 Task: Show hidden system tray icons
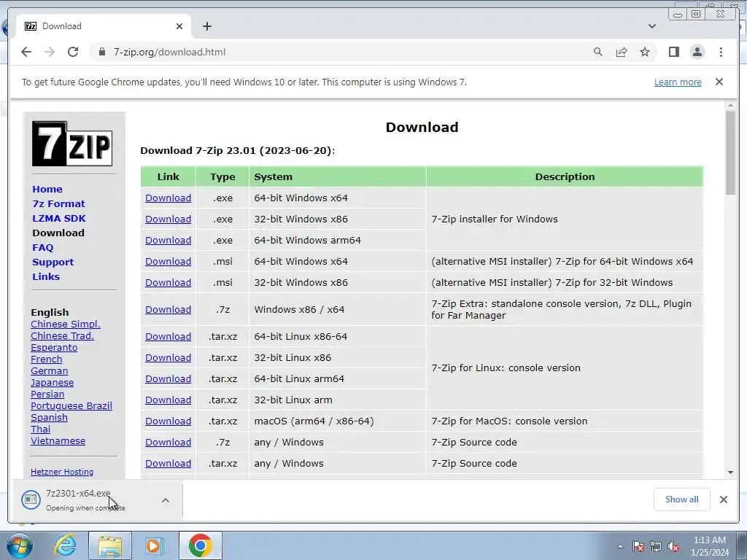point(620,546)
